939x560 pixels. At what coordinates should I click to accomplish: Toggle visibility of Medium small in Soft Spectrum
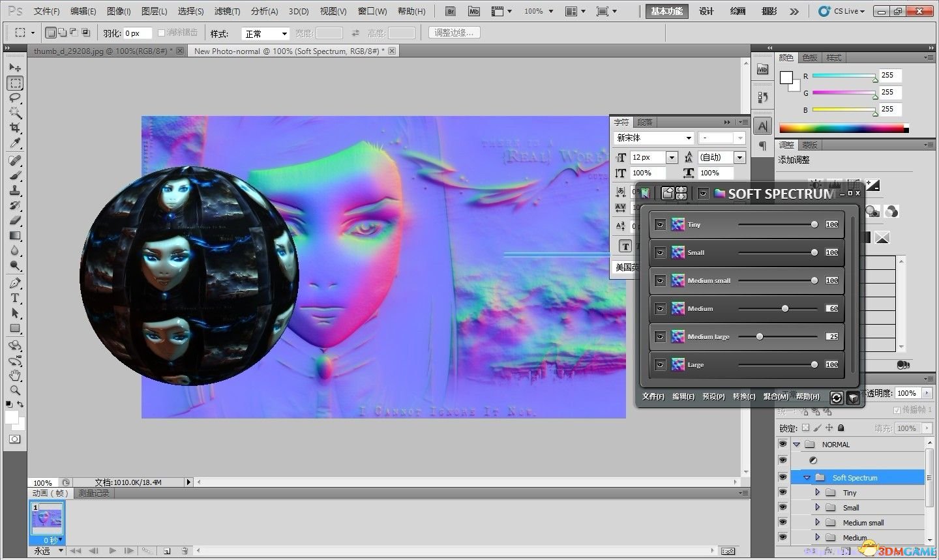660,280
